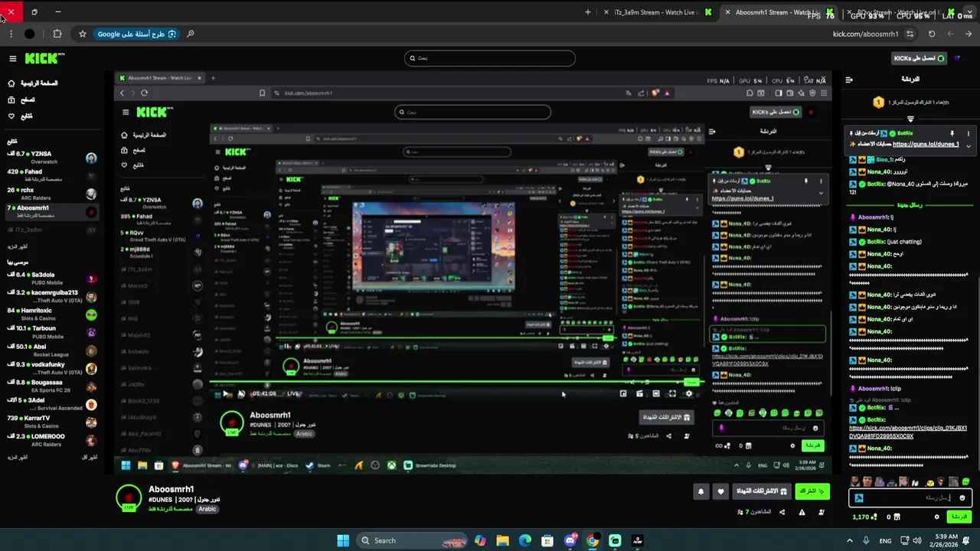Follow the channel with the heart button

[720, 491]
